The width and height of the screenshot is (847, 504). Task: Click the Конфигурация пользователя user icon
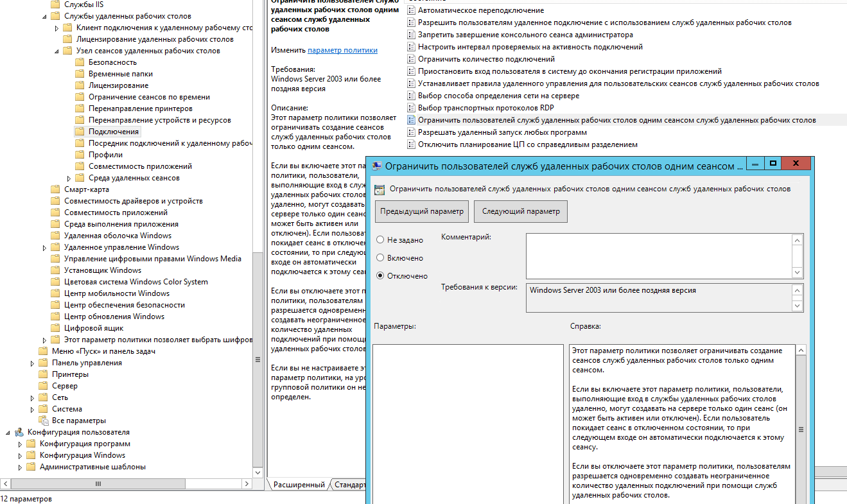tap(19, 432)
